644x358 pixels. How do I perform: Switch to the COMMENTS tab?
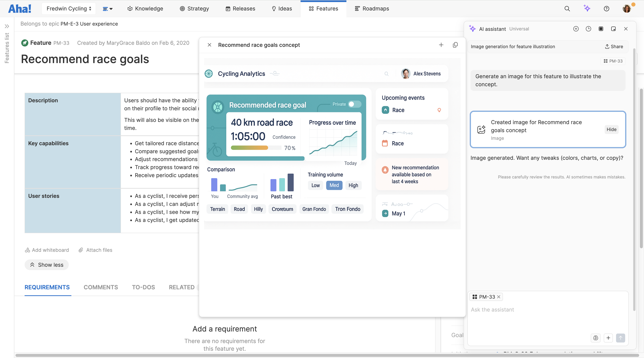[x=100, y=287]
